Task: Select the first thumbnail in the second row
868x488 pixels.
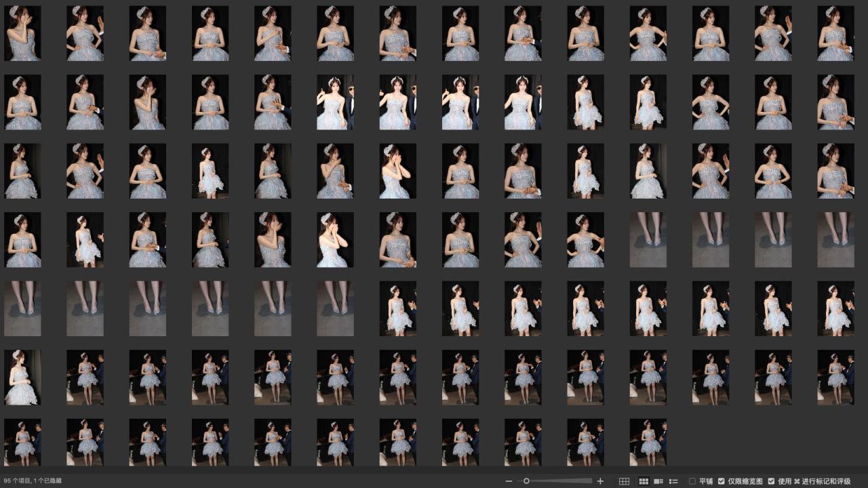Action: pos(22,102)
